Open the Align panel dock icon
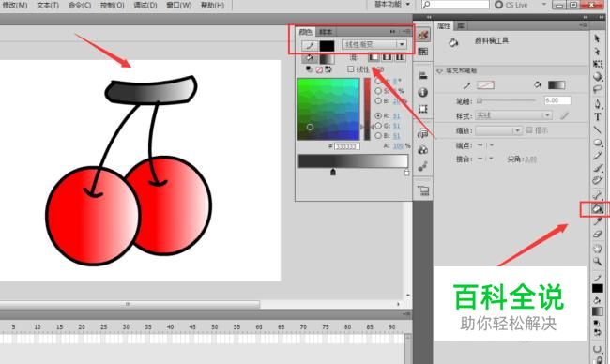610x364 pixels. click(x=423, y=75)
